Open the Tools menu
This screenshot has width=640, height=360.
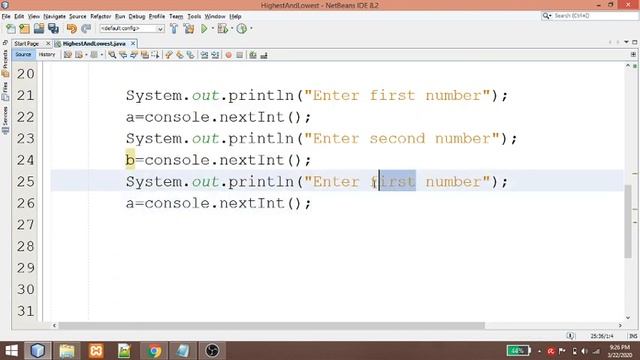coord(194,16)
